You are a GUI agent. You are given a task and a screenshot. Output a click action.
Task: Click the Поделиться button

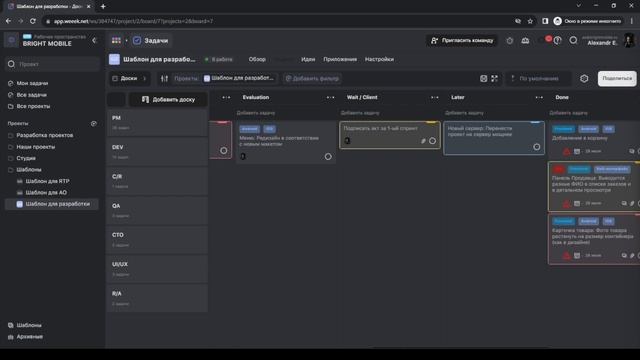pyautogui.click(x=617, y=78)
